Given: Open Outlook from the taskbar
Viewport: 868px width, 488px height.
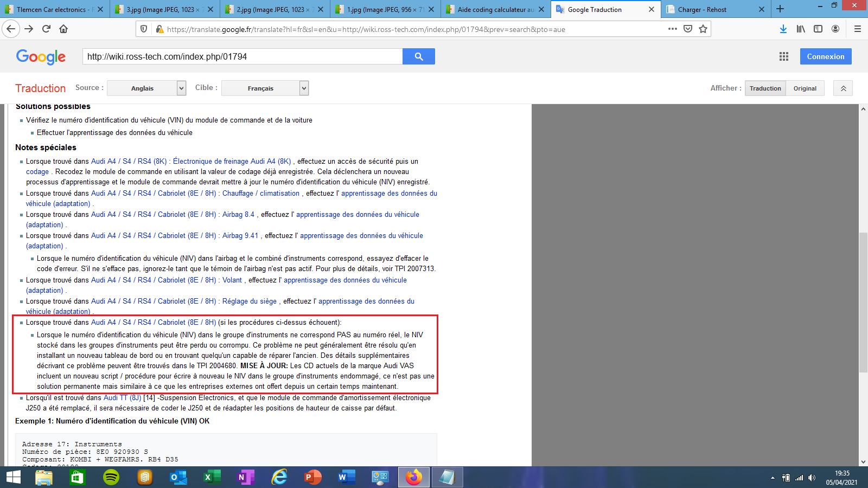Looking at the screenshot, I should point(178,477).
